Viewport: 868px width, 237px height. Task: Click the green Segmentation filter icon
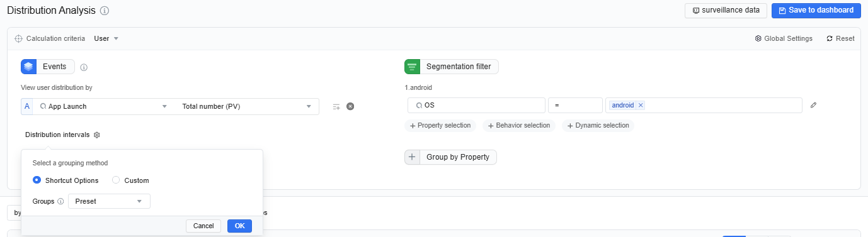coord(412,67)
